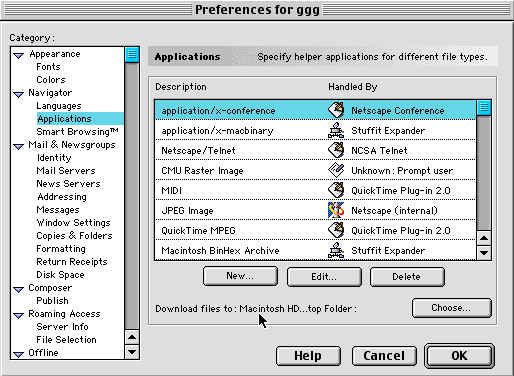The width and height of the screenshot is (514, 376).
Task: Confirm preferences with OK
Action: [459, 356]
